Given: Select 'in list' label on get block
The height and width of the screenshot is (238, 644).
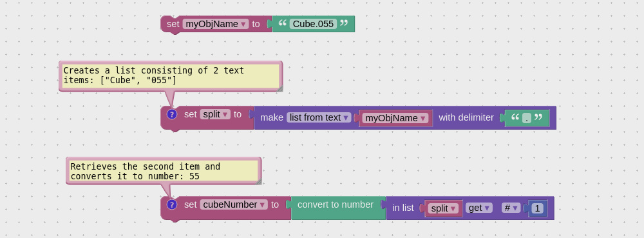Looking at the screenshot, I should (403, 208).
